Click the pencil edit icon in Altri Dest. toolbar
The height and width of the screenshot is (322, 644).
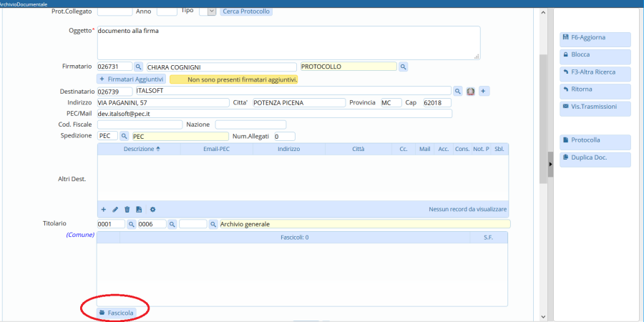click(x=115, y=209)
